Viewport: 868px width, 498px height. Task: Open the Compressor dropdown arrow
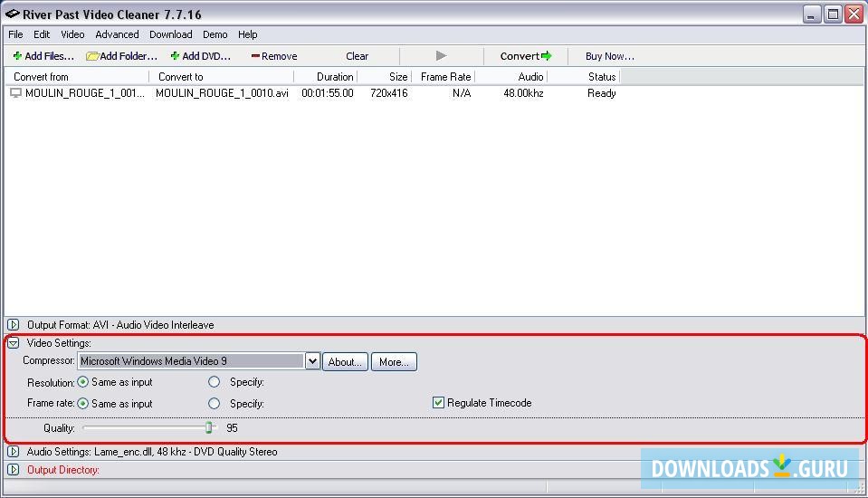pos(313,361)
